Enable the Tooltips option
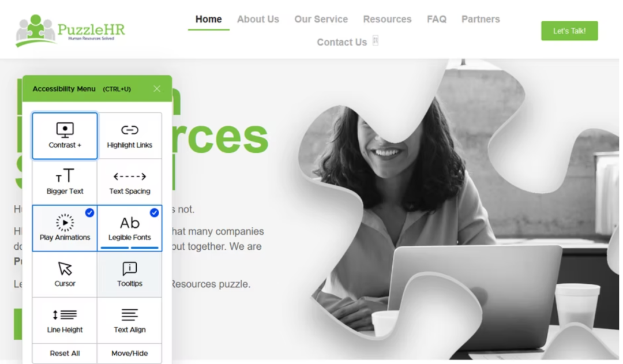623x364 pixels. tap(130, 274)
